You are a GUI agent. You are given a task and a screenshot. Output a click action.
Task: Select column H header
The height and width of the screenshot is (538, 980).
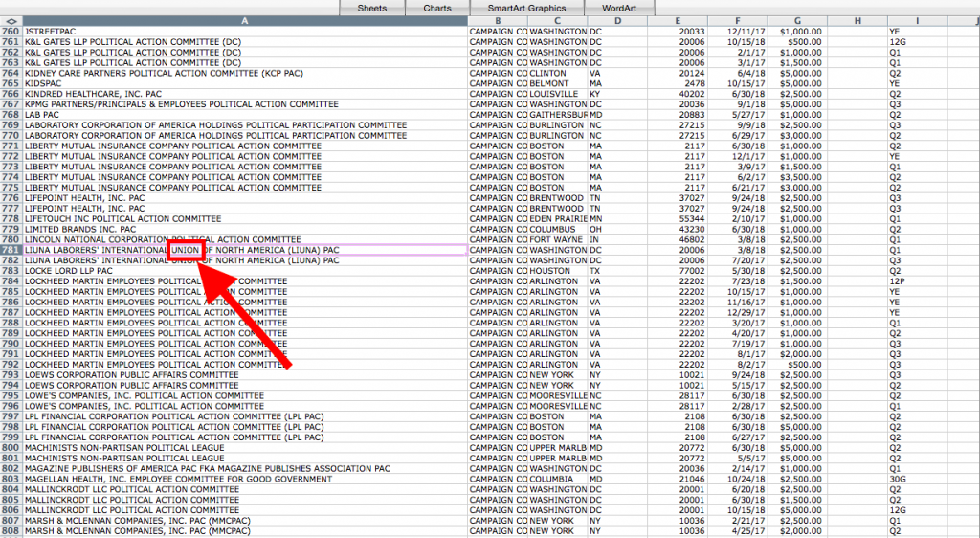pos(857,21)
